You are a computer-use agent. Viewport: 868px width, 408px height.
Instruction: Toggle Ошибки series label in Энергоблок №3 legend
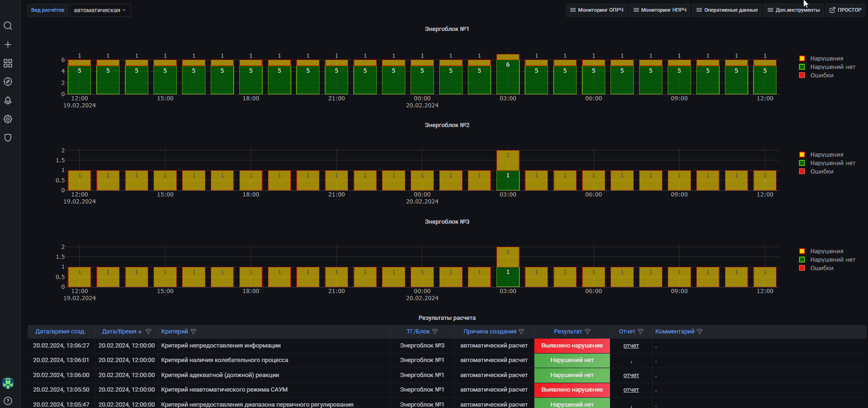pyautogui.click(x=822, y=268)
